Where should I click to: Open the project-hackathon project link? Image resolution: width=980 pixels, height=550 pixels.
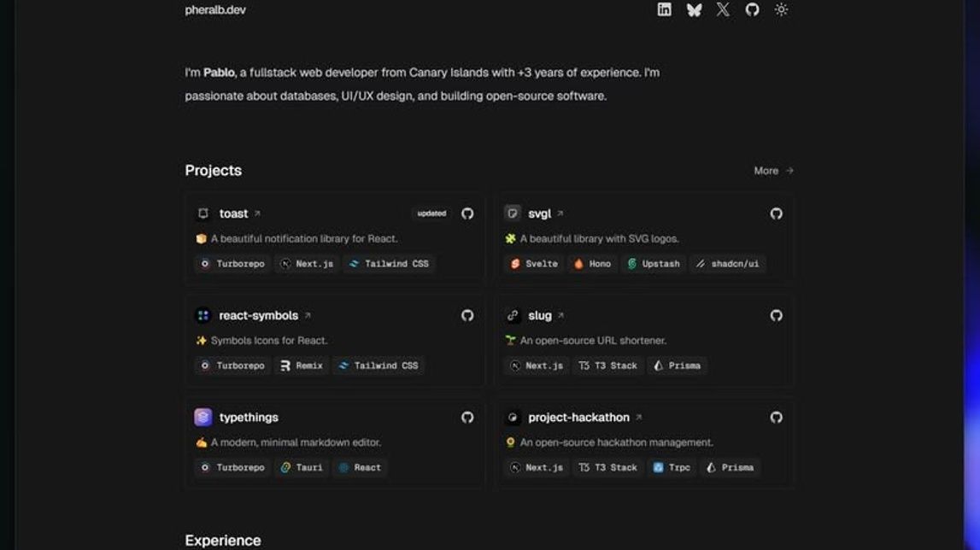(x=585, y=418)
